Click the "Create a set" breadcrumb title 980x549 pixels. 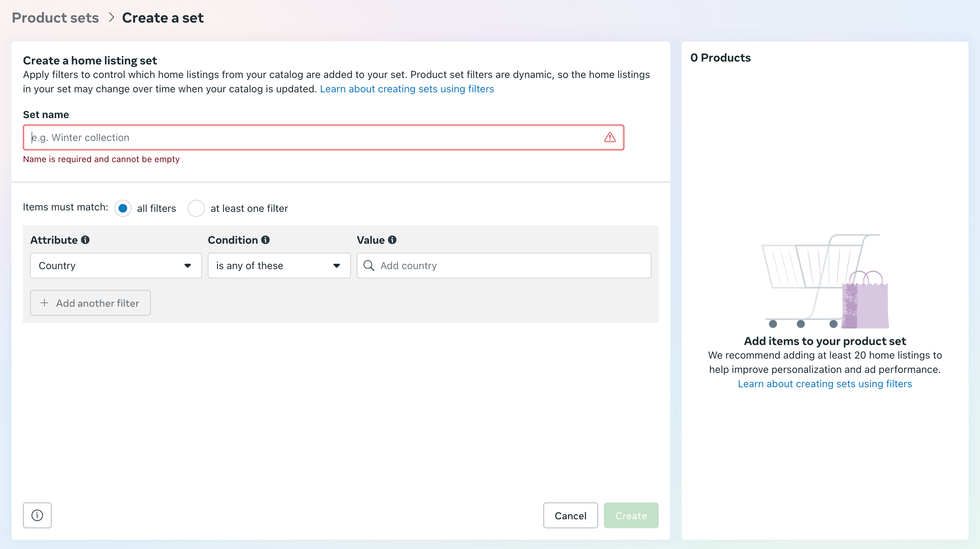(163, 18)
